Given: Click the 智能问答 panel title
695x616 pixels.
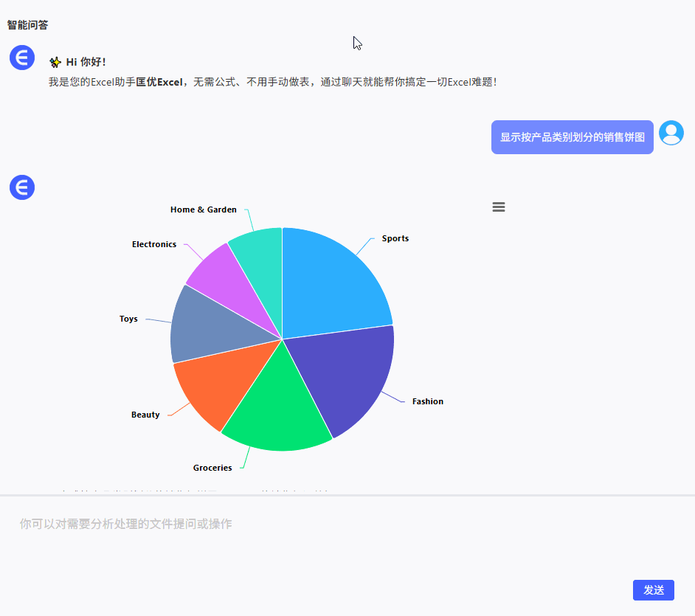Looking at the screenshot, I should pos(27,25).
